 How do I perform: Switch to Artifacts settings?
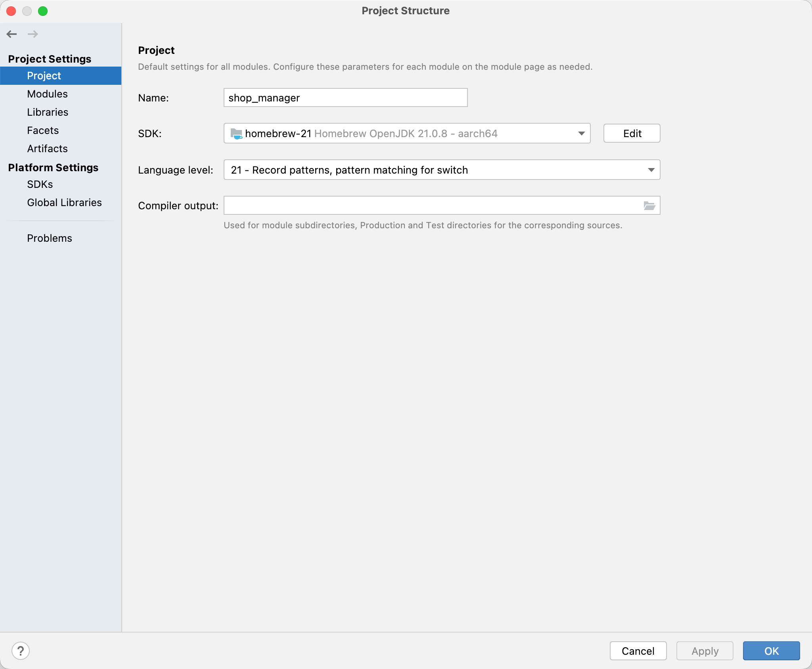point(47,149)
